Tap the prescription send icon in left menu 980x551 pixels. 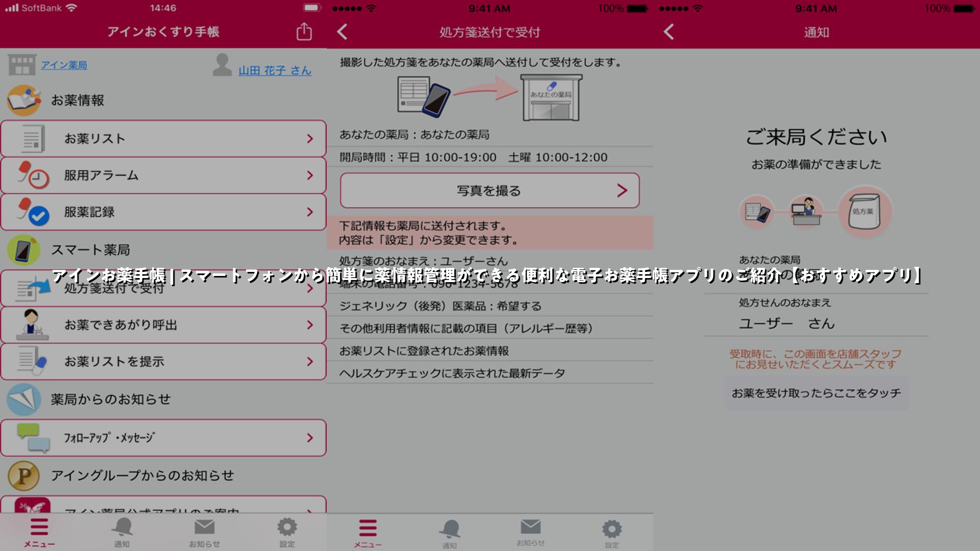[x=33, y=288]
